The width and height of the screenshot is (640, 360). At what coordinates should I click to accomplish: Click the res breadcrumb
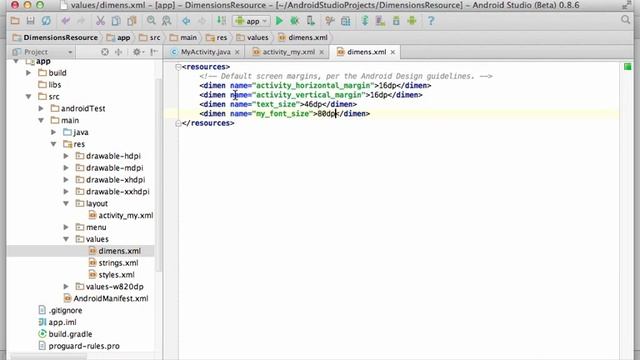(217, 38)
